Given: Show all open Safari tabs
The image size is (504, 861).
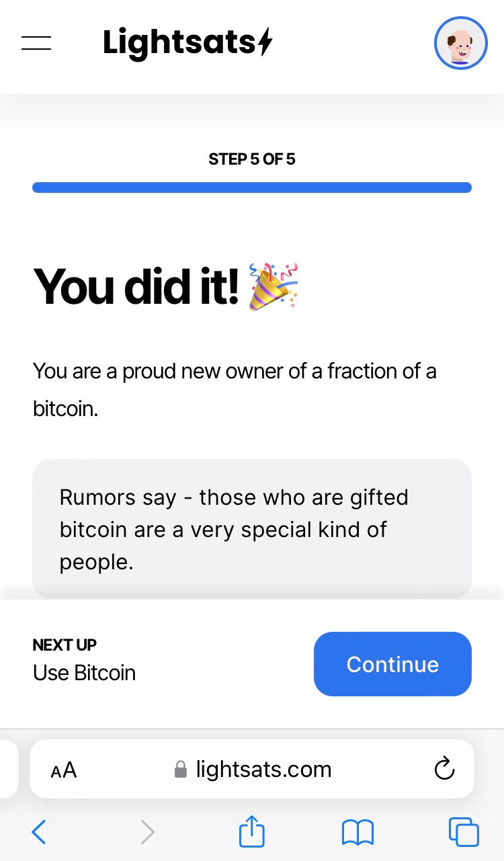Looking at the screenshot, I should (x=464, y=833).
